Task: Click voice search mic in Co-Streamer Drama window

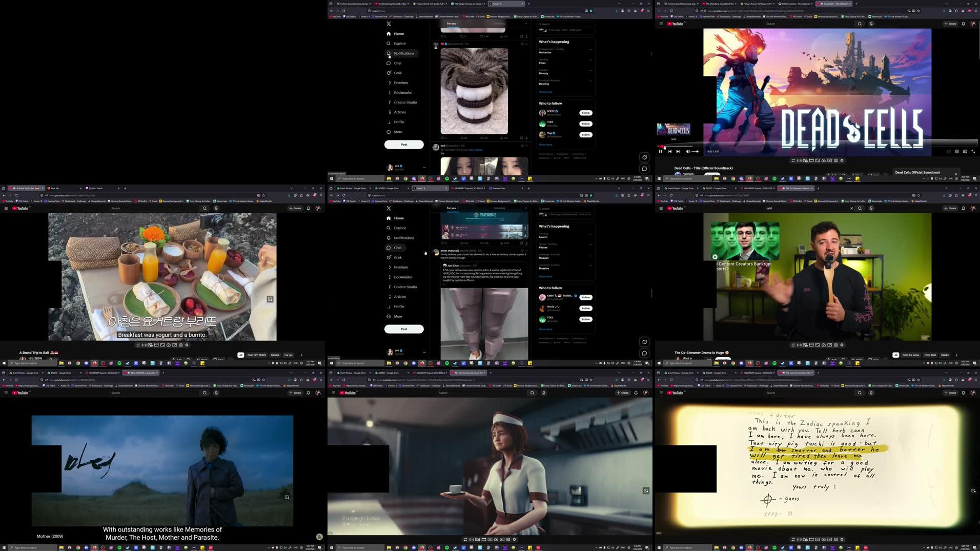Action: coord(871,208)
